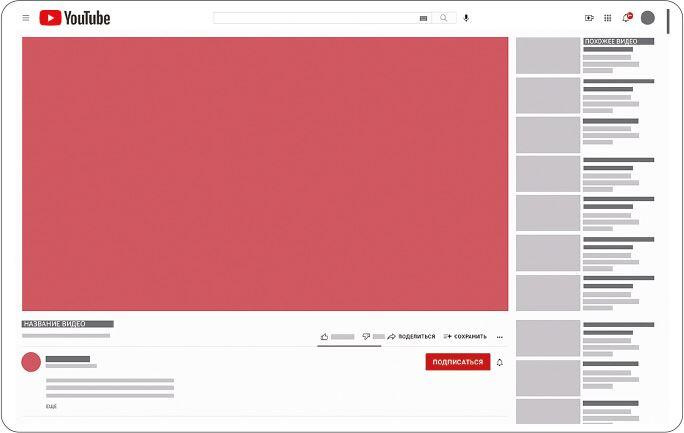Click ПОДЕЛИТЬСЯ to share the video
The width and height of the screenshot is (684, 433).
coord(411,337)
